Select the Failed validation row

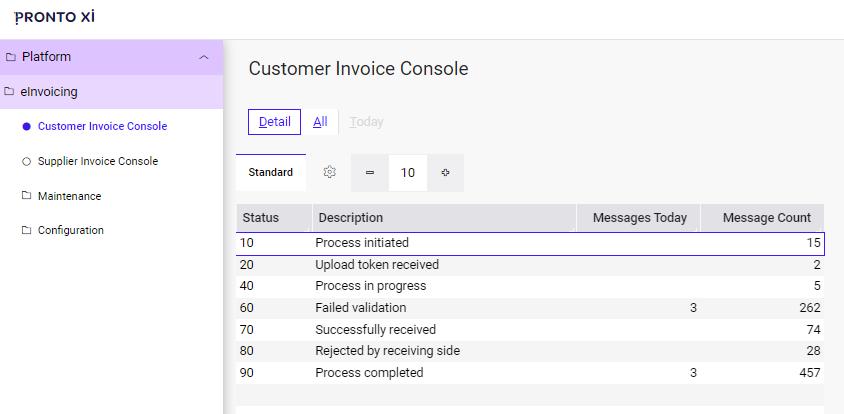[x=361, y=308]
